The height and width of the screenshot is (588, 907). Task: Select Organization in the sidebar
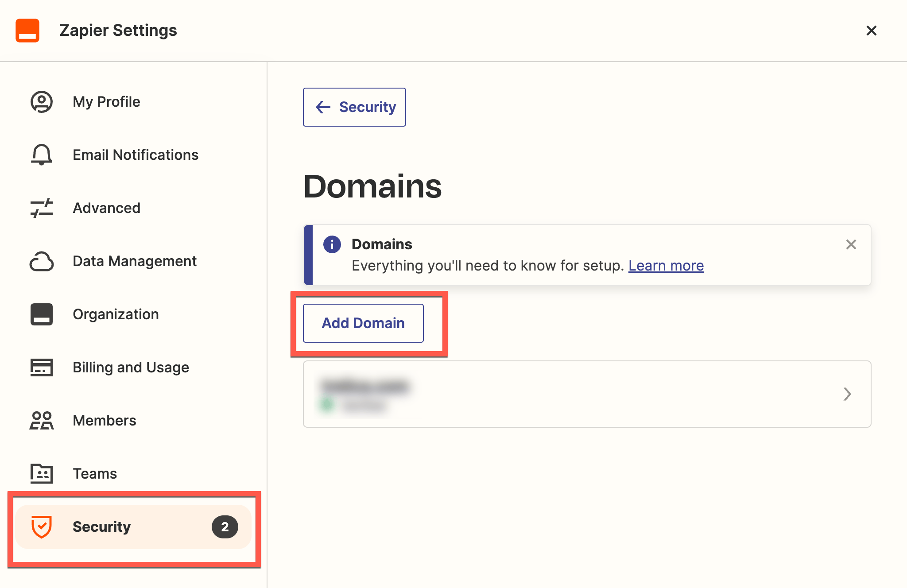point(116,314)
